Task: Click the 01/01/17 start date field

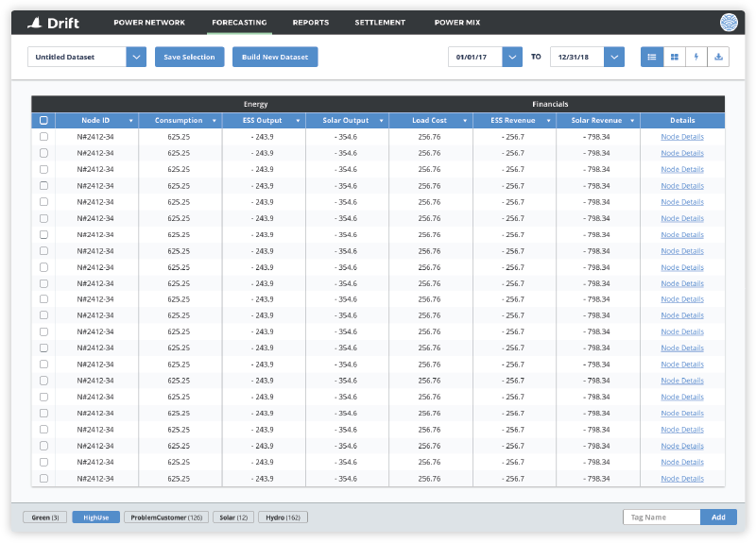Action: point(475,57)
